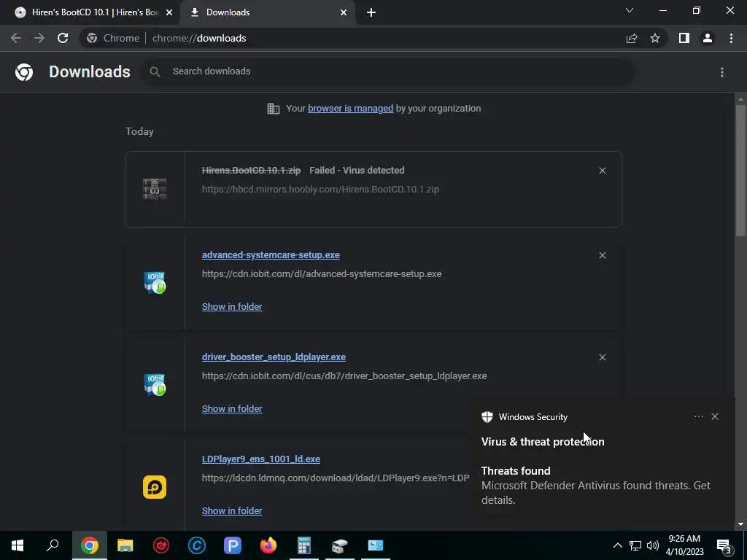Open Windows Security notification options ellipsis
The image size is (747, 560).
point(698,416)
